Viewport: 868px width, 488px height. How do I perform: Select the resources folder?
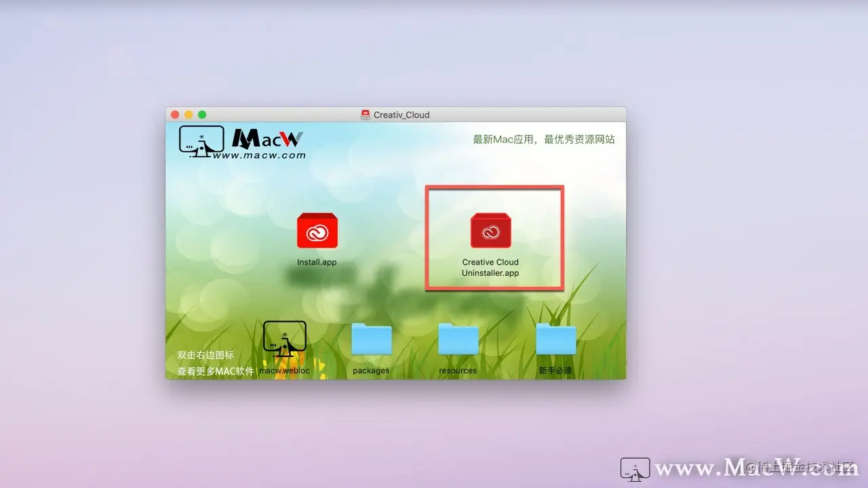458,339
